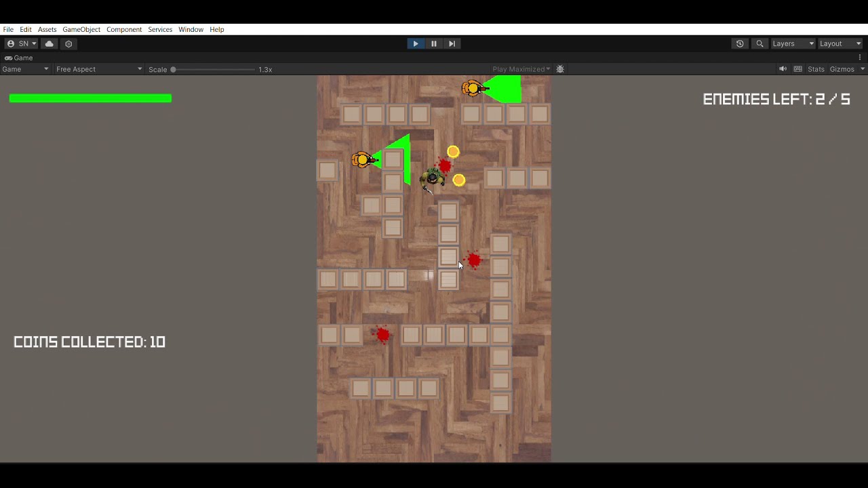Open the Assets menu
The image size is (868, 488).
coord(47,29)
